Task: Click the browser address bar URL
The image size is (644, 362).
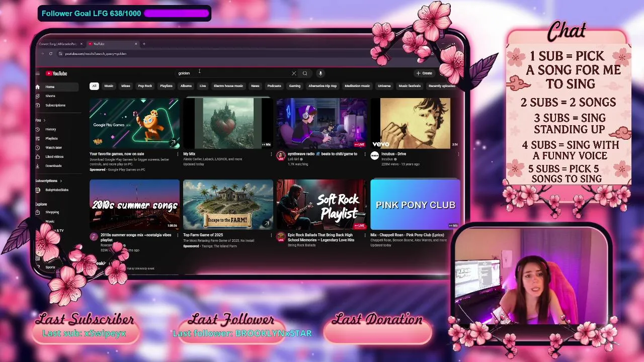Action: pyautogui.click(x=96, y=54)
